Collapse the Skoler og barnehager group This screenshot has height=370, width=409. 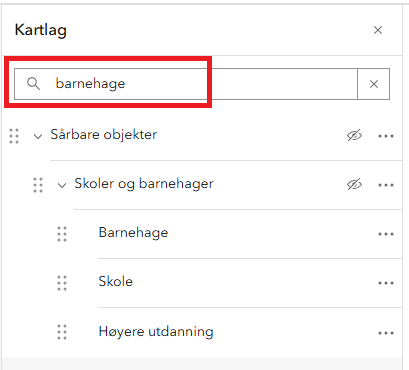point(62,185)
